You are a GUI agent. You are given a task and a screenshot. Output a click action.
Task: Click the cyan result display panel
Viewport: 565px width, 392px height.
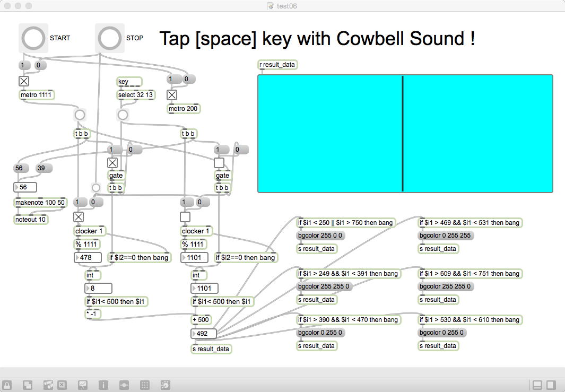(405, 134)
